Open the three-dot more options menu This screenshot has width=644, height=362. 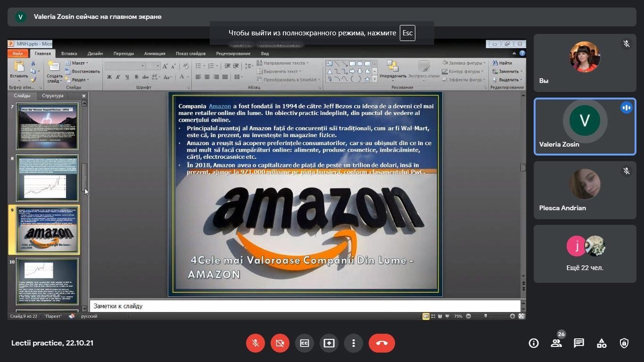pyautogui.click(x=354, y=343)
